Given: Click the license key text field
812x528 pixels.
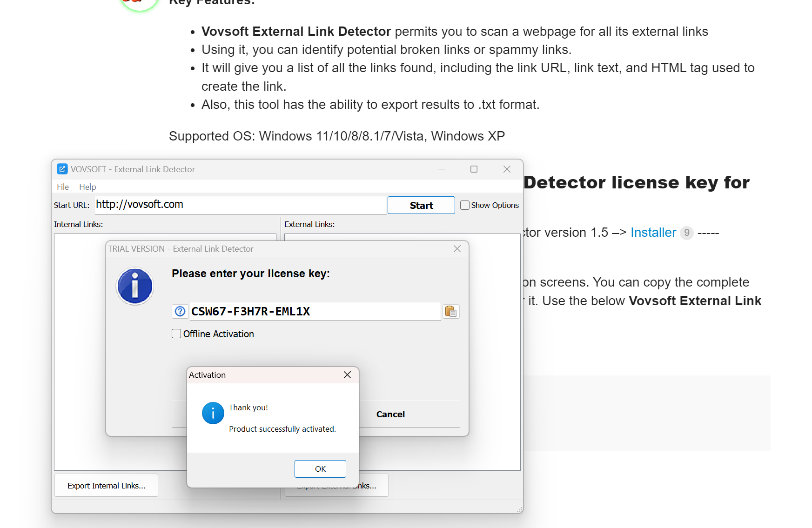Looking at the screenshot, I should (x=315, y=311).
